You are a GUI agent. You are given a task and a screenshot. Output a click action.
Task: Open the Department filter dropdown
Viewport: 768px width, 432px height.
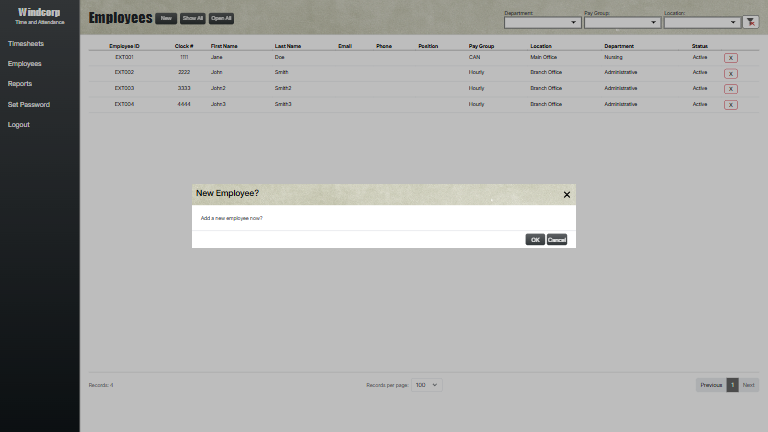[542, 23]
